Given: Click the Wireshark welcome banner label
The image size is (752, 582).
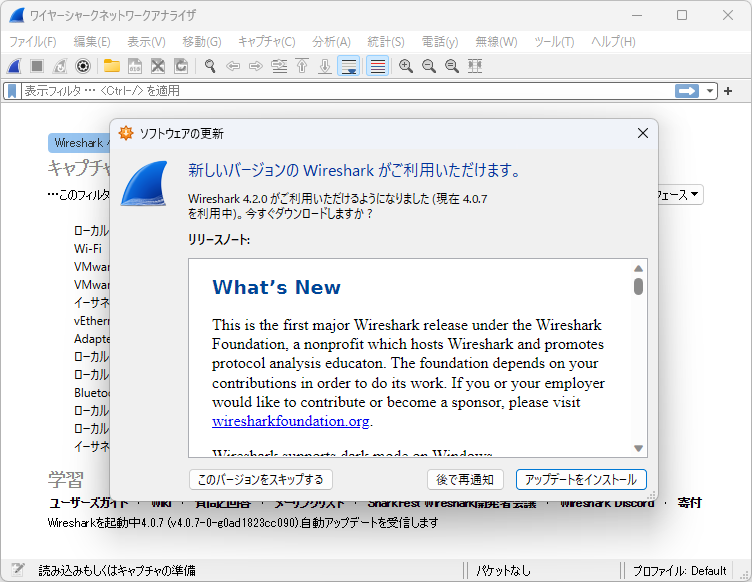Looking at the screenshot, I should (79, 143).
